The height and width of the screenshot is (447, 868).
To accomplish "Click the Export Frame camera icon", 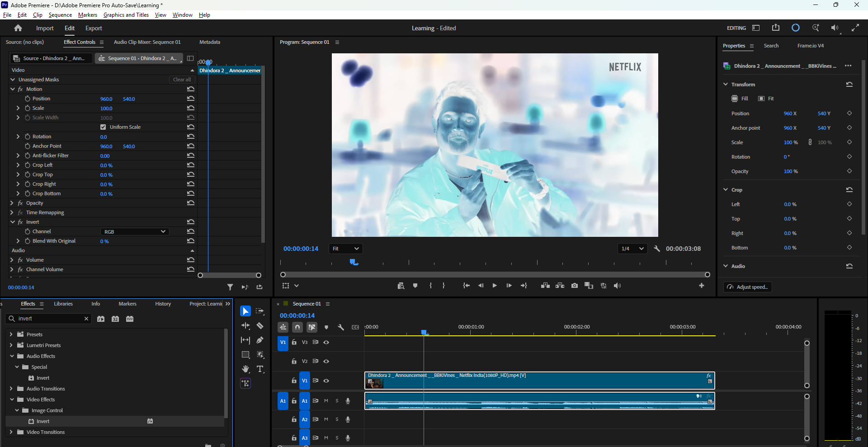I will (x=575, y=286).
